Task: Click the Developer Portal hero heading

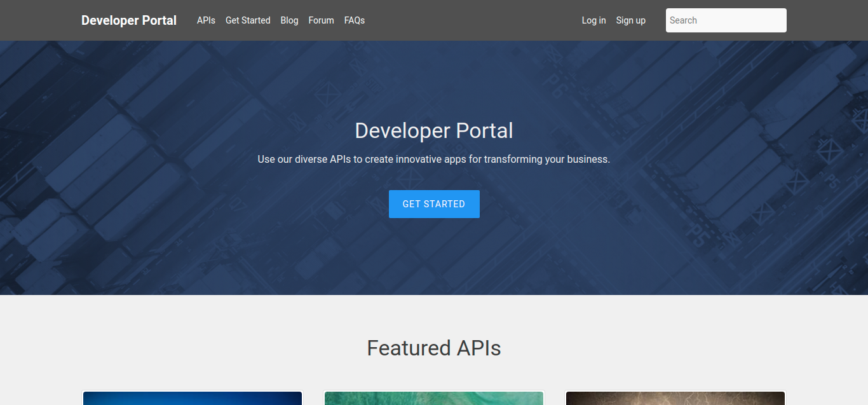Action: [434, 130]
